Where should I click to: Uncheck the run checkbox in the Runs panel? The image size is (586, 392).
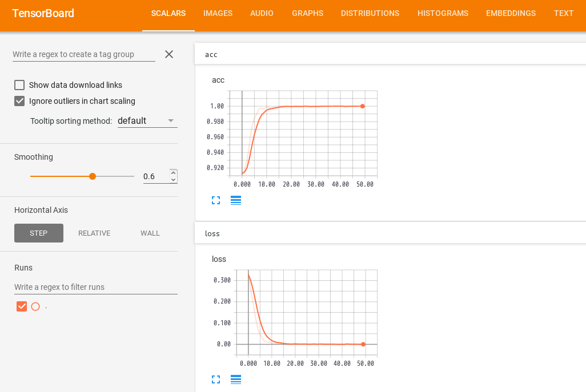click(22, 306)
